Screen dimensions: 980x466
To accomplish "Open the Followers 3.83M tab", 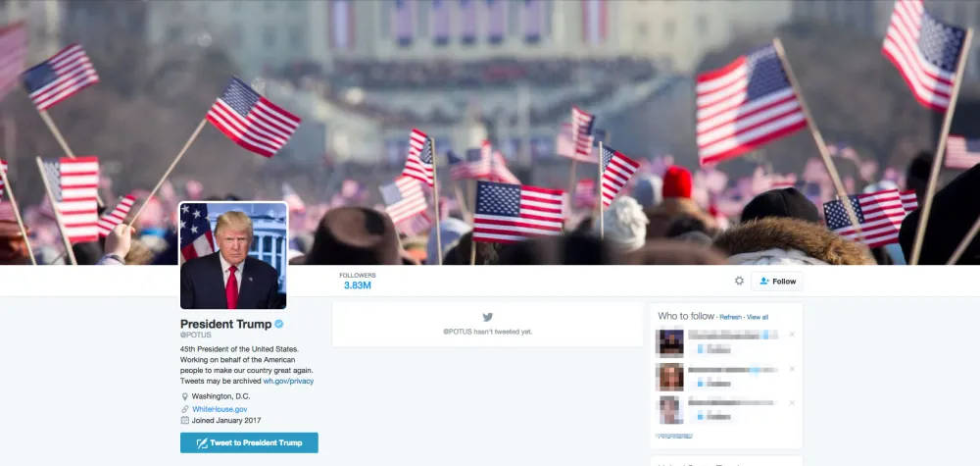I will [358, 281].
